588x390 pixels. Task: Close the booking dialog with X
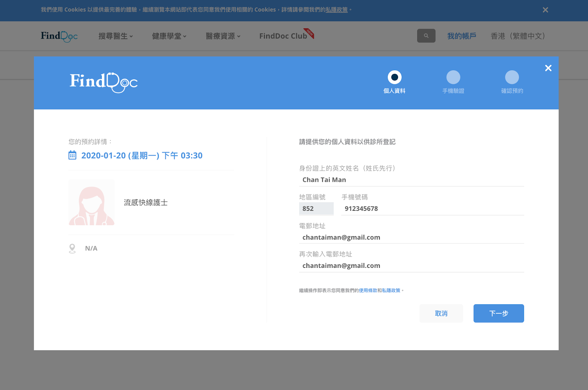click(x=548, y=68)
